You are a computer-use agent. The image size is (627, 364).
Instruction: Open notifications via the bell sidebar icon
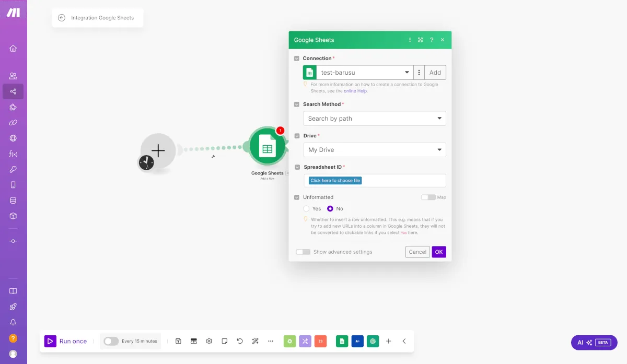click(13, 323)
